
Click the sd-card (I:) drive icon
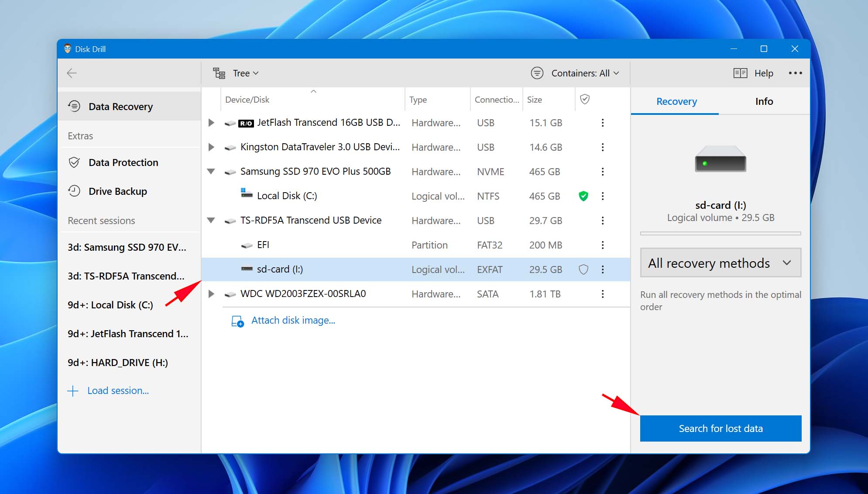(x=247, y=269)
